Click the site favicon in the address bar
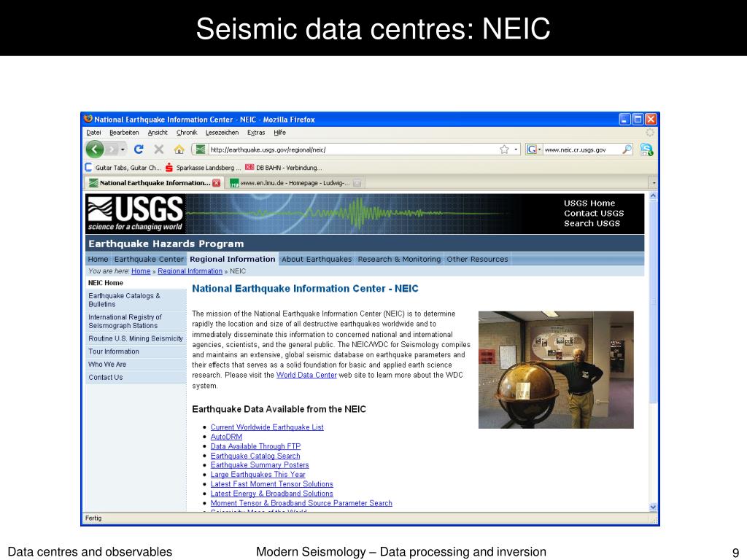This screenshot has width=747, height=560. pyautogui.click(x=201, y=149)
